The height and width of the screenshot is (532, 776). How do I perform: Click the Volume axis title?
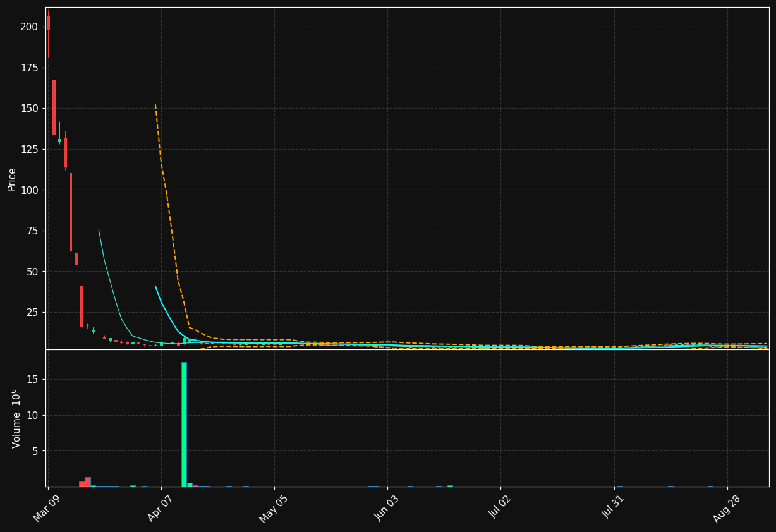click(x=16, y=418)
